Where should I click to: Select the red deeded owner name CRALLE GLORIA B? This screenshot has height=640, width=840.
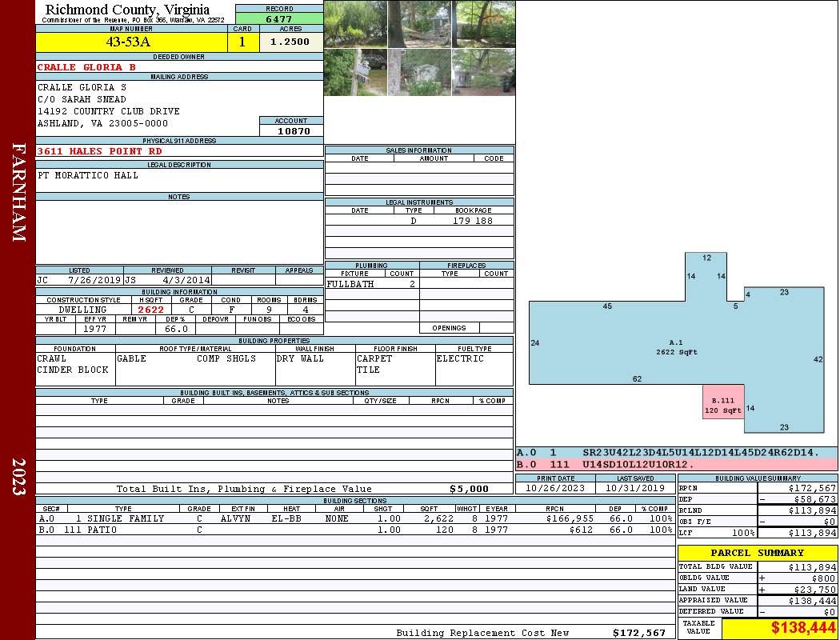point(87,67)
